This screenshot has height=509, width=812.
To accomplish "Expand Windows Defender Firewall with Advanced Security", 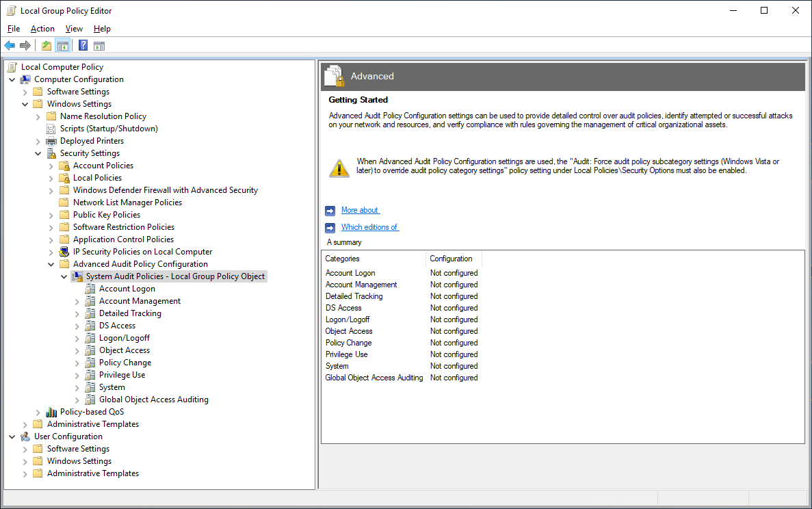I will [x=51, y=191].
